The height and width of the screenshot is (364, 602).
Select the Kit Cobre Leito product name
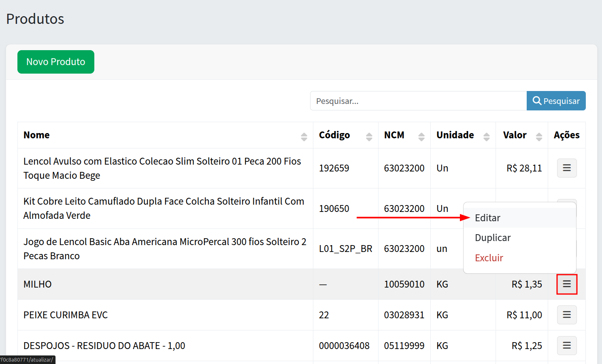pyautogui.click(x=164, y=208)
